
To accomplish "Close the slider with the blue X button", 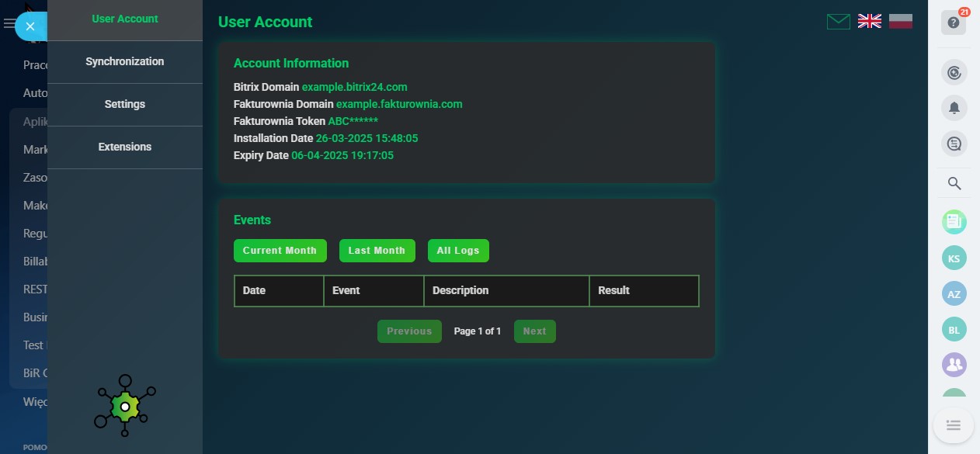I will tap(30, 26).
